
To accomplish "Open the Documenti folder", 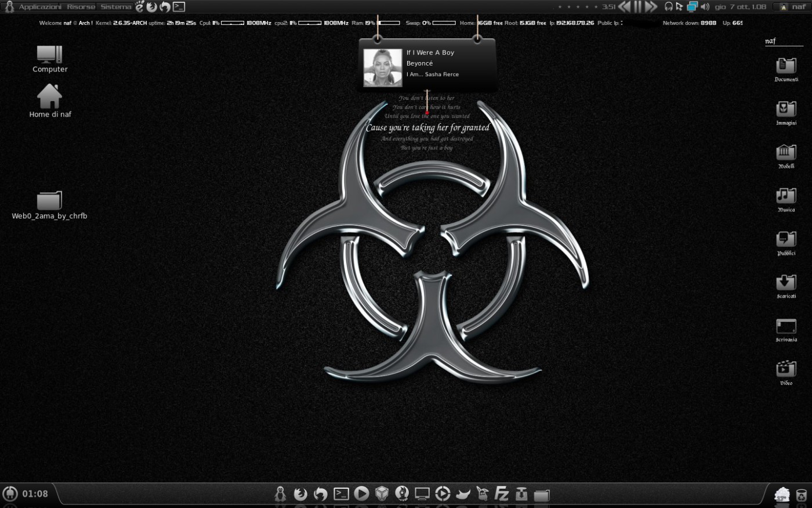I will (x=786, y=70).
